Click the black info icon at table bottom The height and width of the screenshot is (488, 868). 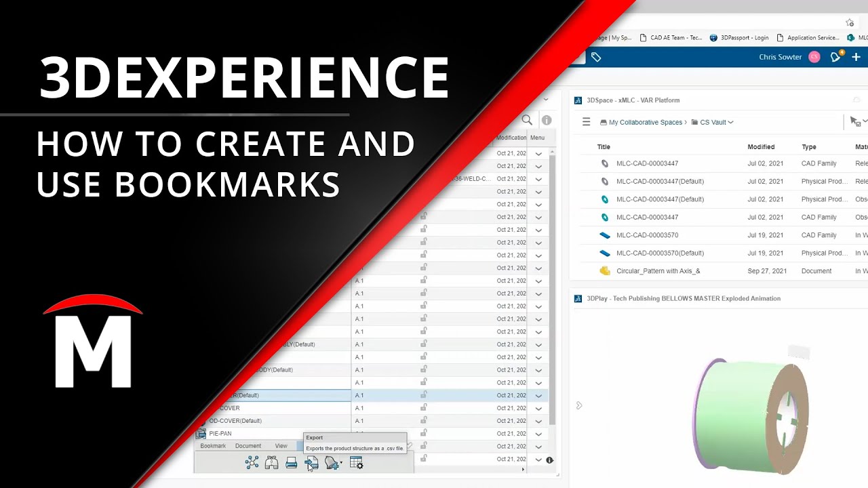click(x=550, y=460)
